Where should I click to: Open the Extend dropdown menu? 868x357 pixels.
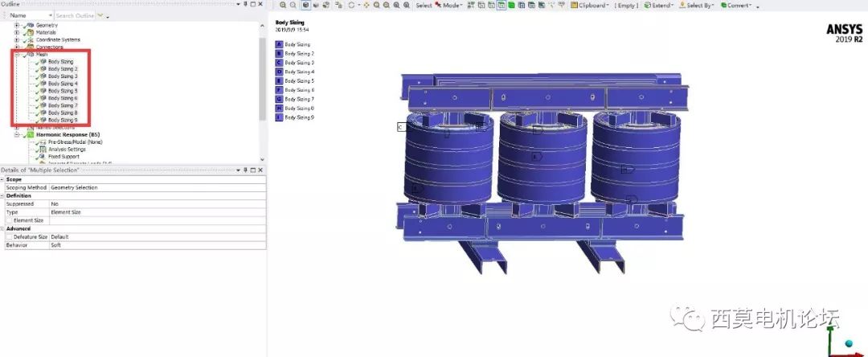pos(672,6)
